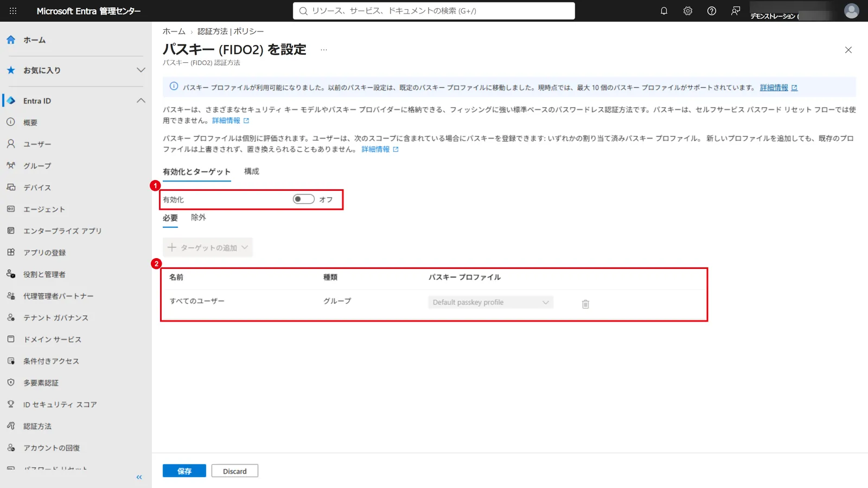Select the 除外 sub-tab
Image resolution: width=868 pixels, height=488 pixels.
pos(199,217)
